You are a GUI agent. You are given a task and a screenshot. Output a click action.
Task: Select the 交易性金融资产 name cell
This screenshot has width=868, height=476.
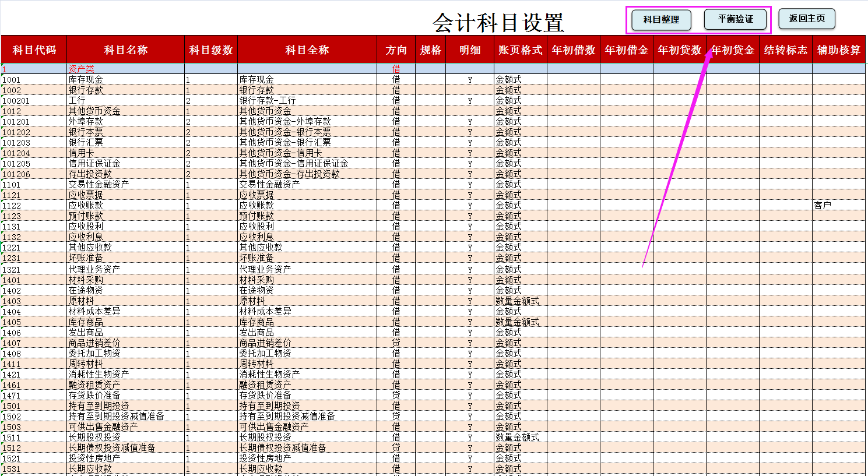126,185
